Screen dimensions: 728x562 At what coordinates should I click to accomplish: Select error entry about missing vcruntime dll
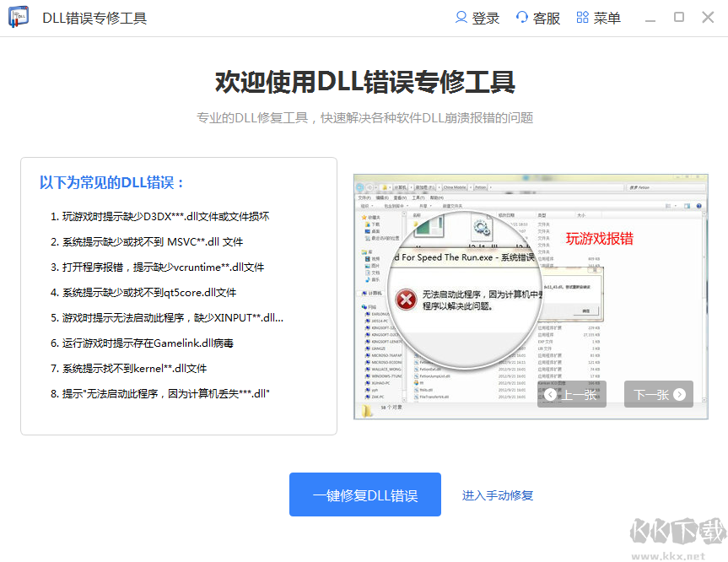coord(156,267)
